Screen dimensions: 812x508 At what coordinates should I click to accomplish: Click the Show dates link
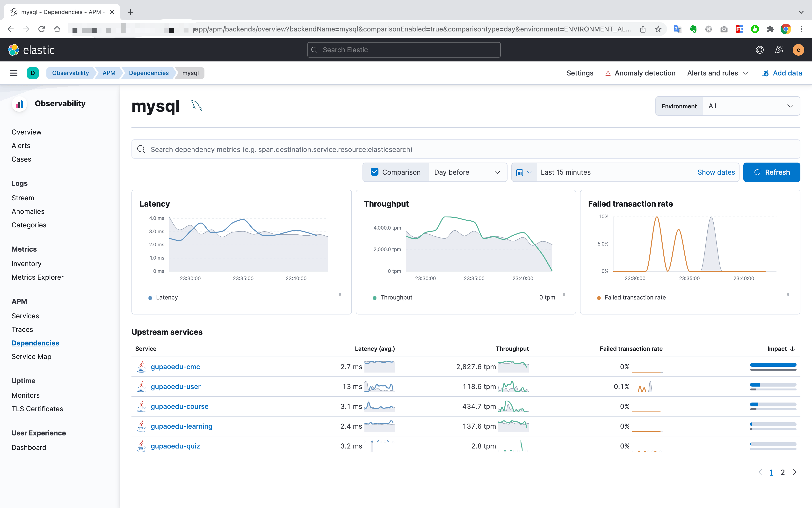(x=716, y=172)
